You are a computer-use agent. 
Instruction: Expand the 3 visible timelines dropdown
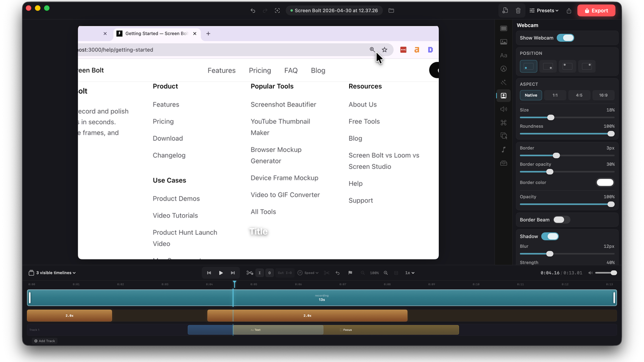[52, 273]
